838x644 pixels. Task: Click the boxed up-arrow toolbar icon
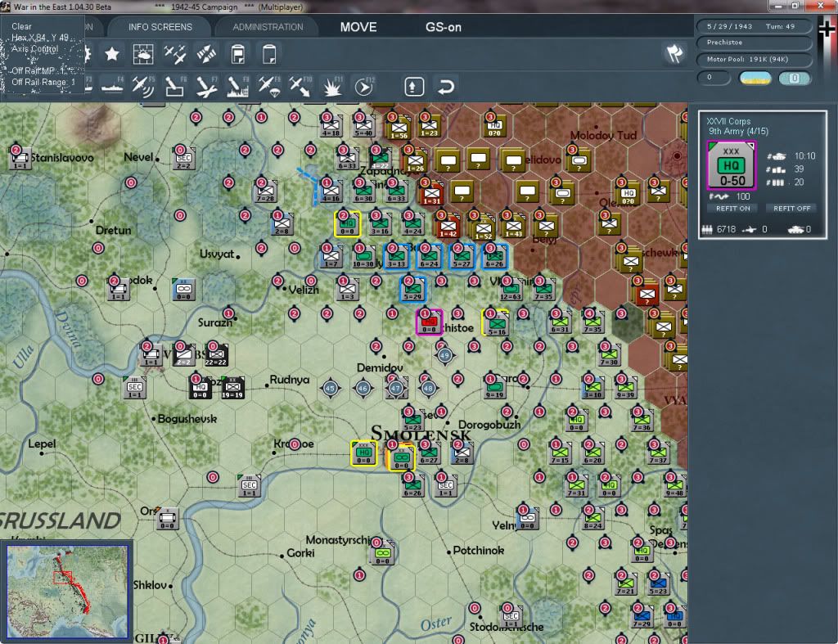414,87
